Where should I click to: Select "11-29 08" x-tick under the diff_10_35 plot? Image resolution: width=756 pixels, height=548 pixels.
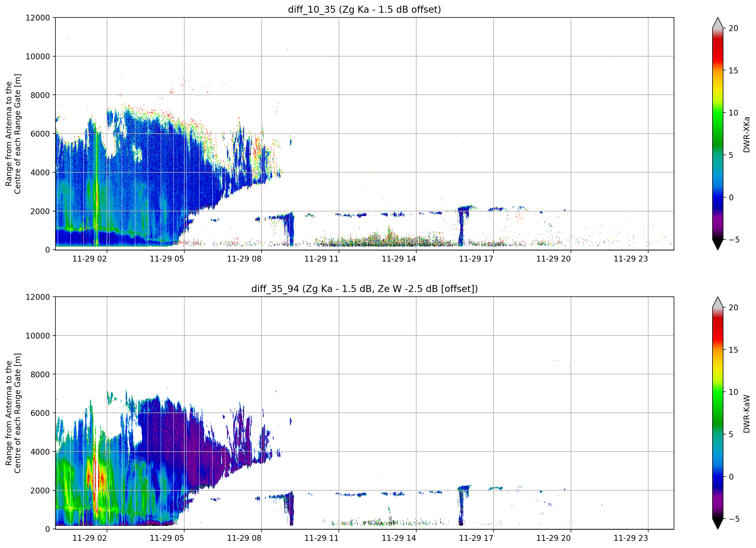[x=244, y=259]
